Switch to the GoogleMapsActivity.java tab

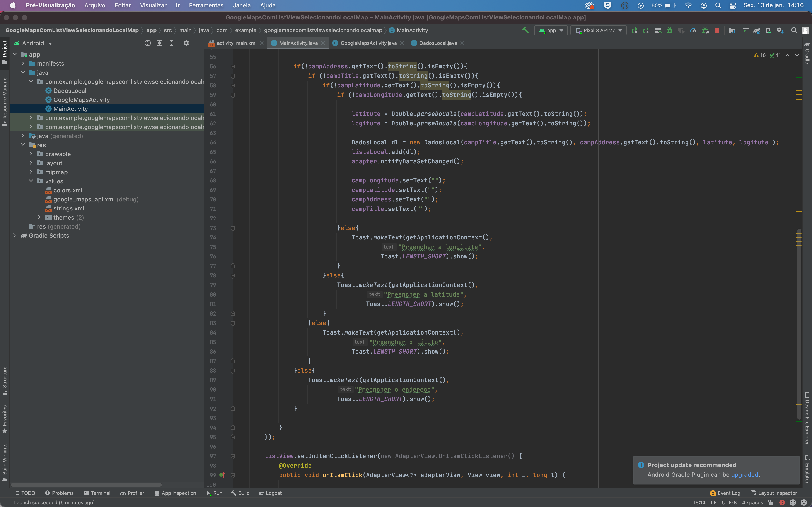click(x=368, y=43)
